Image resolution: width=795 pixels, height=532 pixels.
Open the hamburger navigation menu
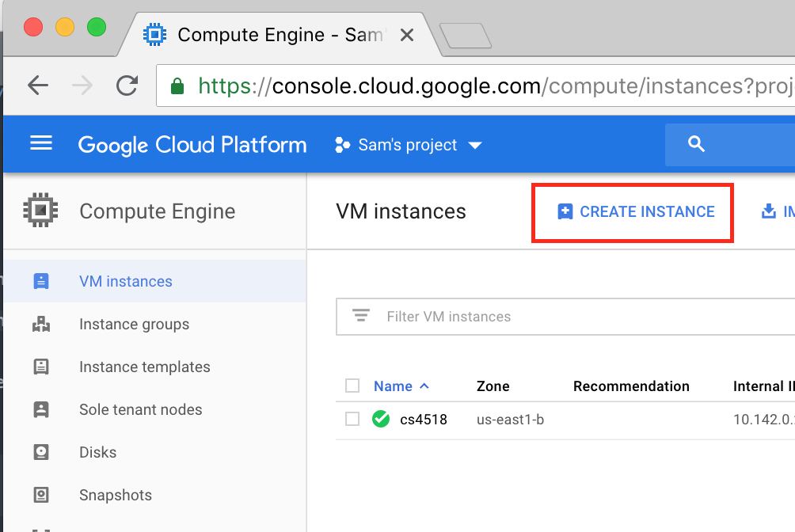[x=40, y=144]
